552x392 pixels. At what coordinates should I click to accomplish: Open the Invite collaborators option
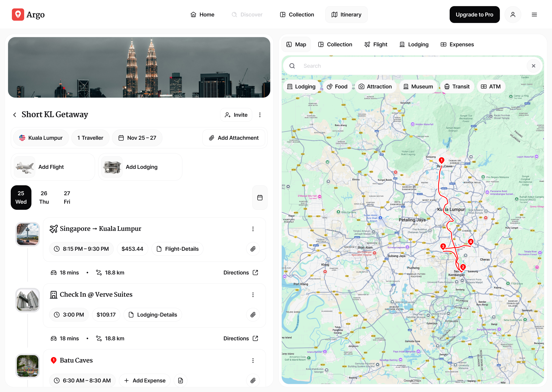pyautogui.click(x=236, y=115)
